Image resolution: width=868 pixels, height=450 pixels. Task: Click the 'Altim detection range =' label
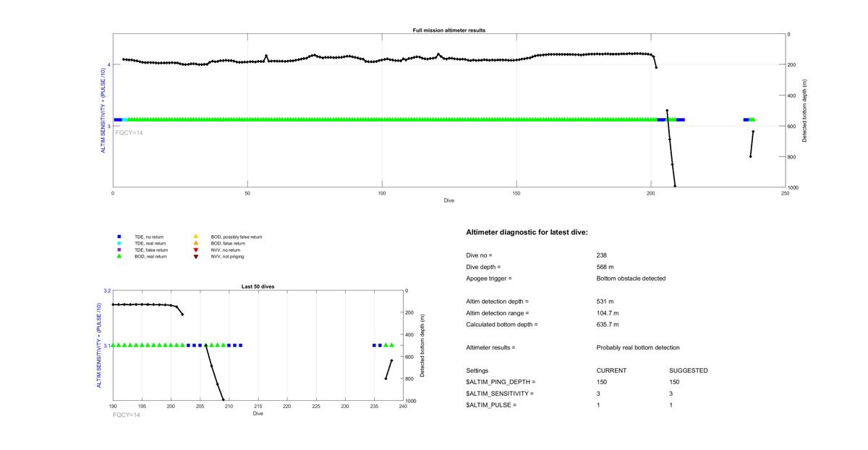tap(498, 313)
